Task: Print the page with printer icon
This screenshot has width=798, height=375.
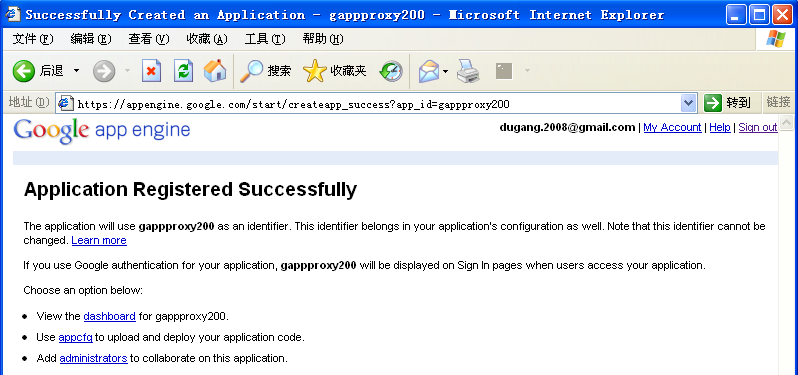Action: [x=468, y=71]
